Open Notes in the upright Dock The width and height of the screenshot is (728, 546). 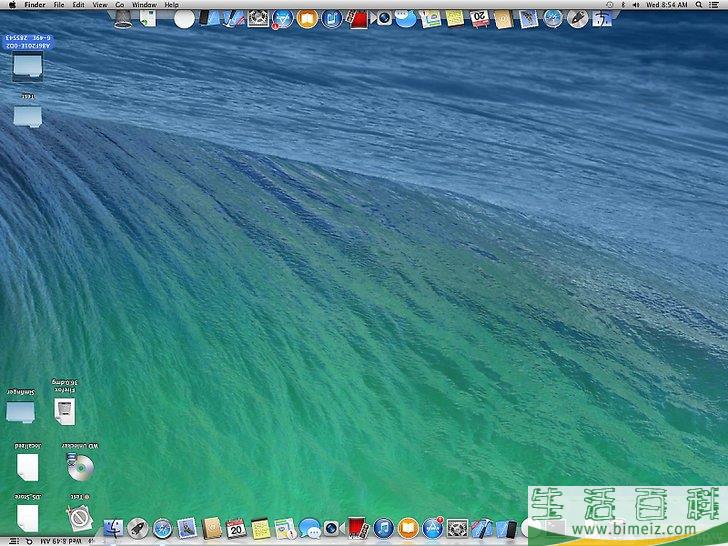point(260,528)
